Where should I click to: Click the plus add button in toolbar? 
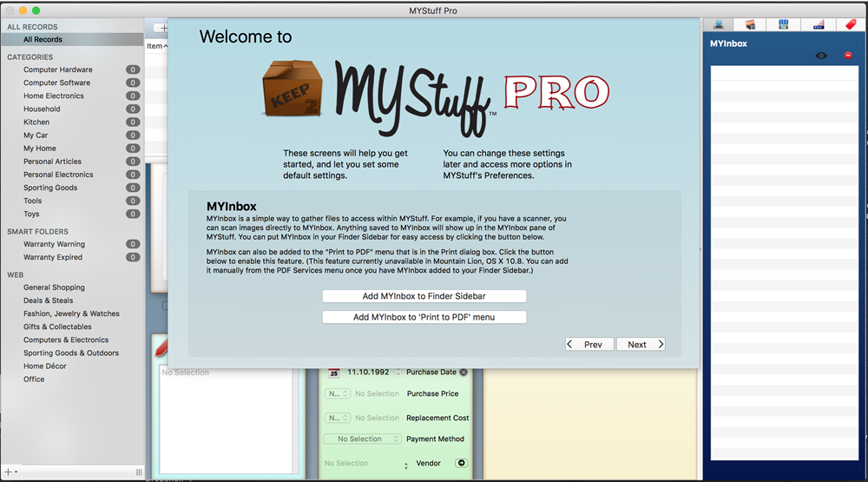tap(161, 28)
